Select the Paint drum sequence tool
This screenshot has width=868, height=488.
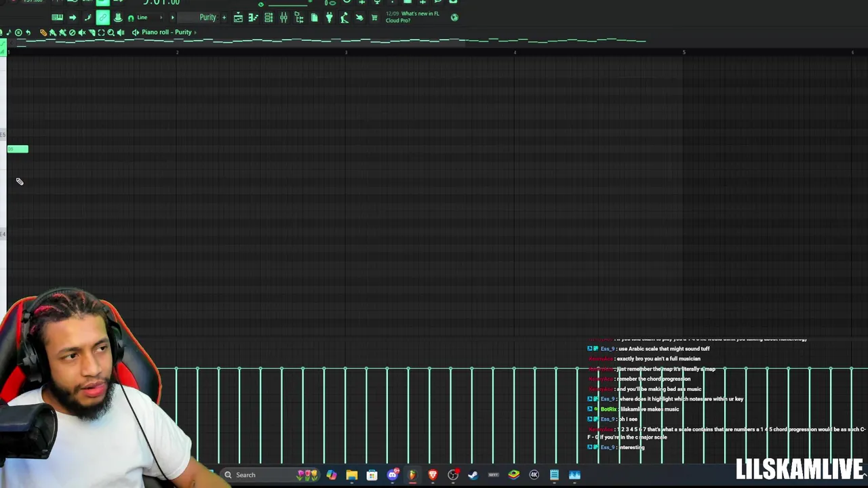(x=62, y=33)
